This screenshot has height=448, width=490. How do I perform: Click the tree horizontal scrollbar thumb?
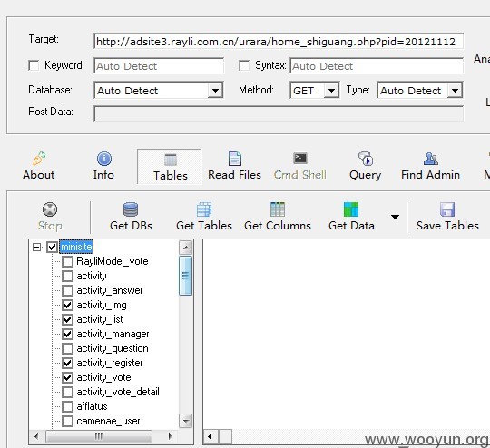99,436
